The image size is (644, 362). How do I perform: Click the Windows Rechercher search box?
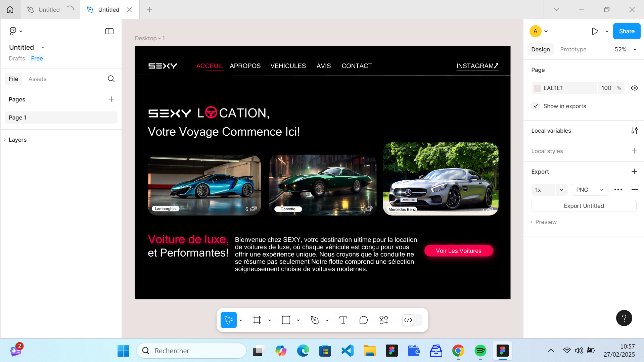tap(191, 351)
